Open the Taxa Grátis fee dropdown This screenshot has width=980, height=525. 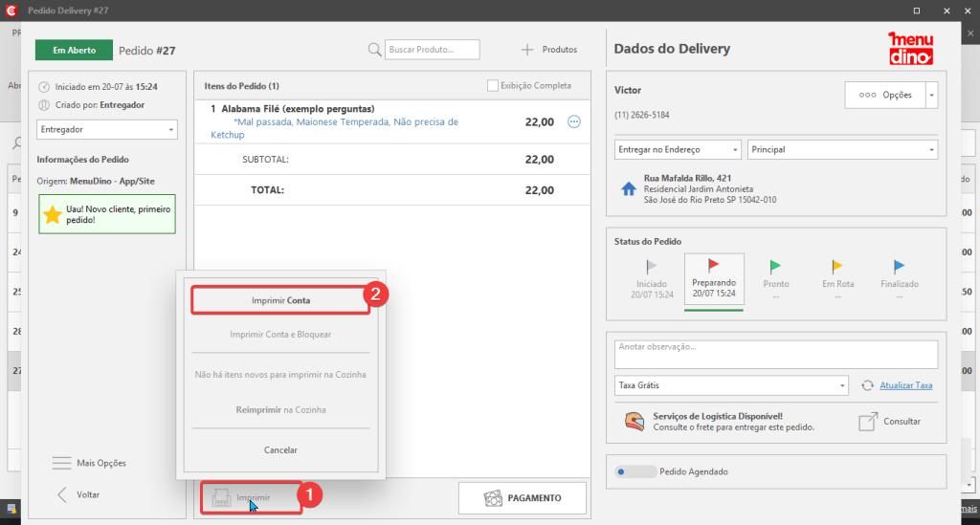click(x=731, y=385)
